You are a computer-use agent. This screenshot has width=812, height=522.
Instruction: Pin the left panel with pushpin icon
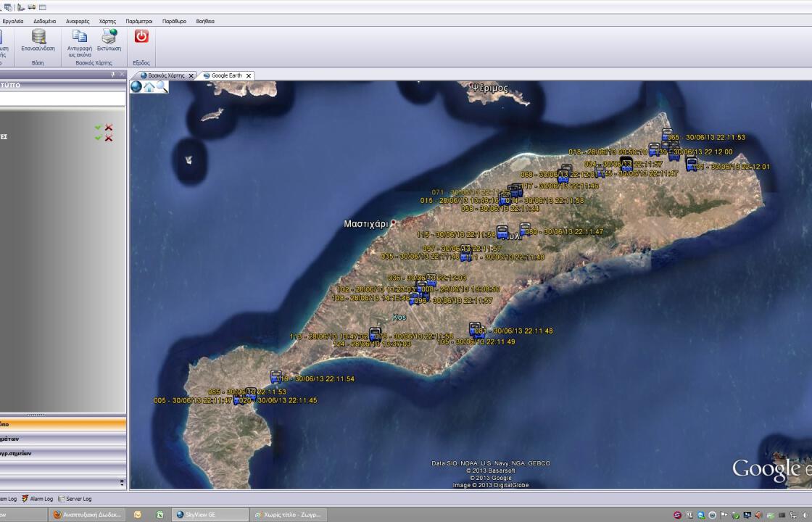coord(113,75)
